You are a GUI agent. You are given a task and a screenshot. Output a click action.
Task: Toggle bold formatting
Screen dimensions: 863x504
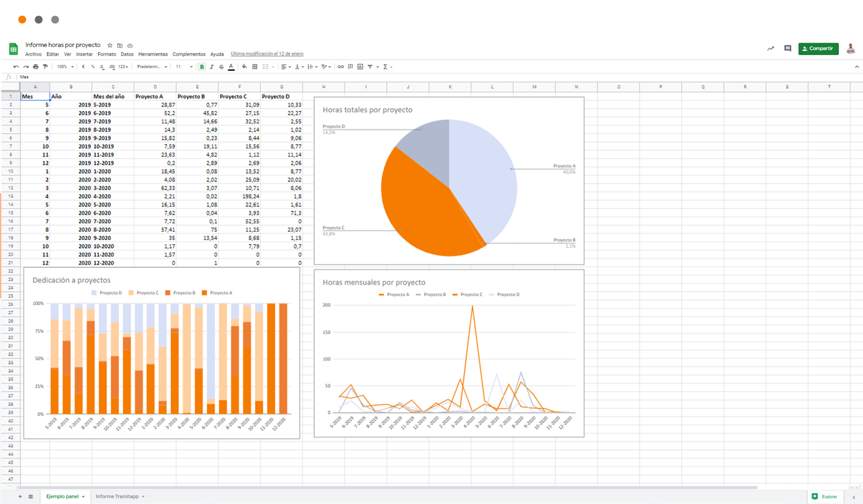coord(202,67)
